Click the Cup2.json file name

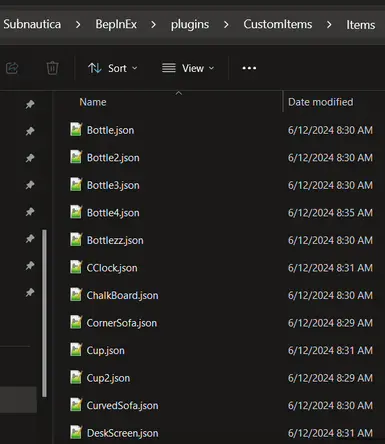pos(108,378)
